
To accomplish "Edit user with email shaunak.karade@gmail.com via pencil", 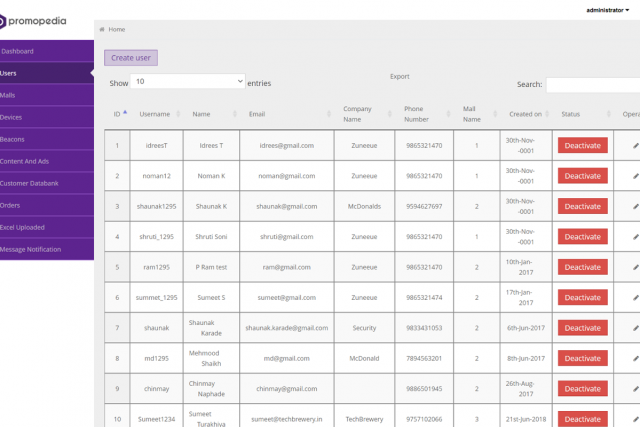I will coord(636,328).
